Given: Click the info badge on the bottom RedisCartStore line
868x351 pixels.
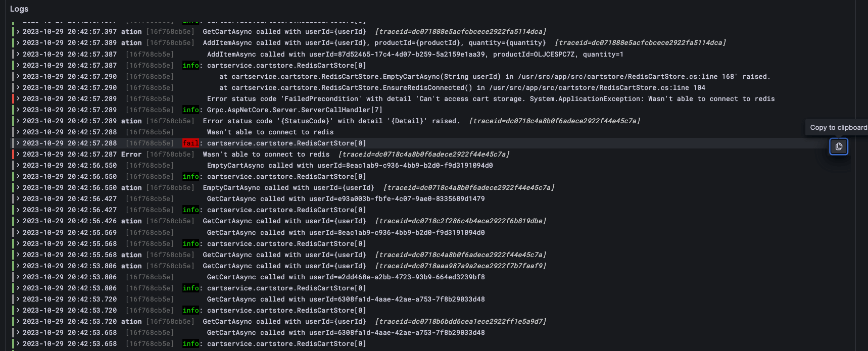Looking at the screenshot, I should (x=191, y=343).
